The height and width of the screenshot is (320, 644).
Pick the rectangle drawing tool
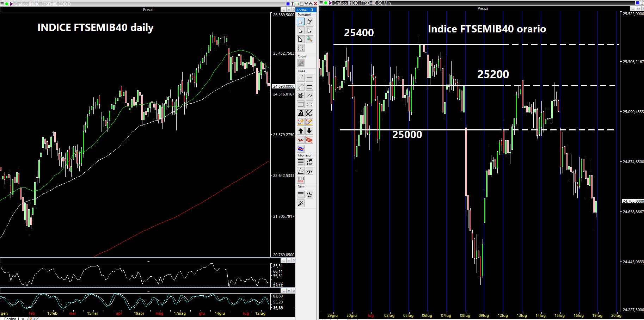(x=301, y=104)
